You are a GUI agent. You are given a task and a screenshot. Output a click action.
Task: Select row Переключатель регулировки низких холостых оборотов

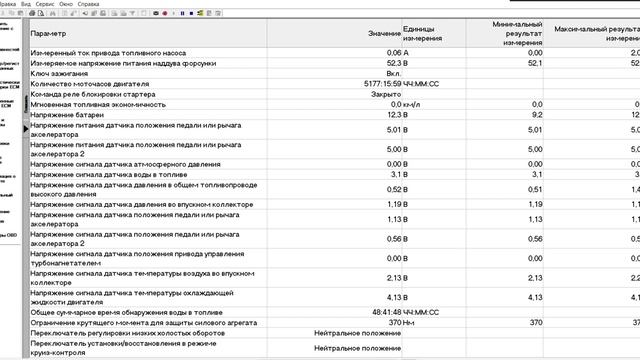click(335, 333)
